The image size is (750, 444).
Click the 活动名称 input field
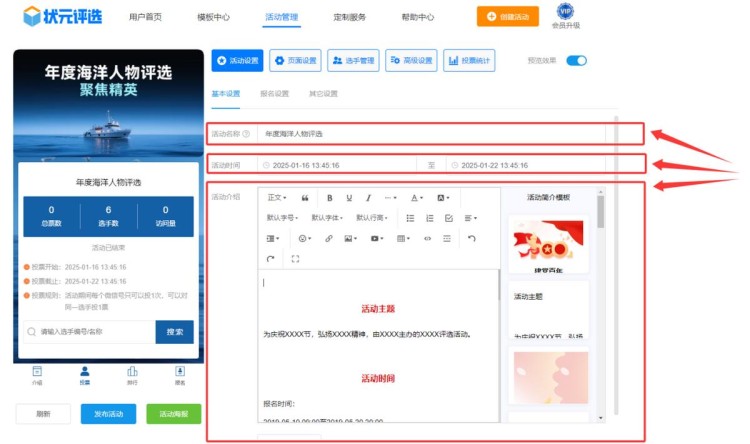(x=430, y=133)
